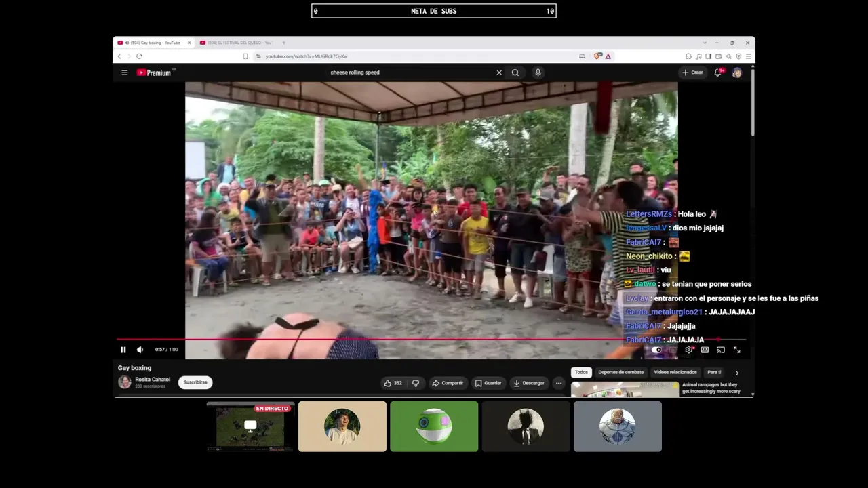Subscribe with the Suscribirse button
This screenshot has height=488, width=868.
(195, 382)
